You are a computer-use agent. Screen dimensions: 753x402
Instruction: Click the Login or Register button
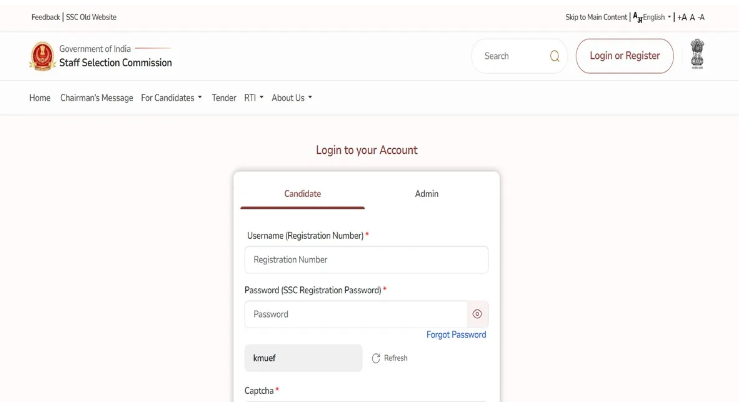(624, 56)
